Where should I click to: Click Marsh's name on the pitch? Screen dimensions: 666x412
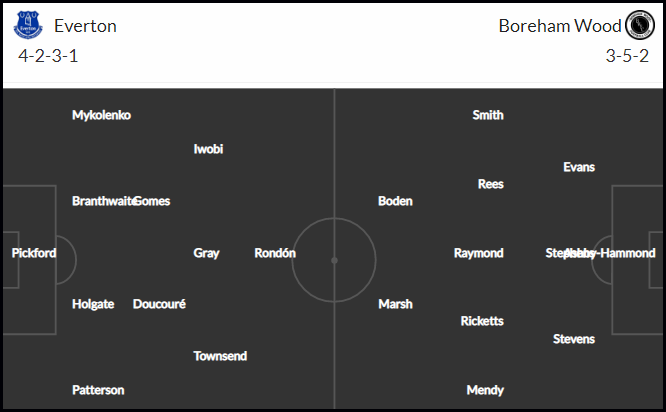coord(395,304)
